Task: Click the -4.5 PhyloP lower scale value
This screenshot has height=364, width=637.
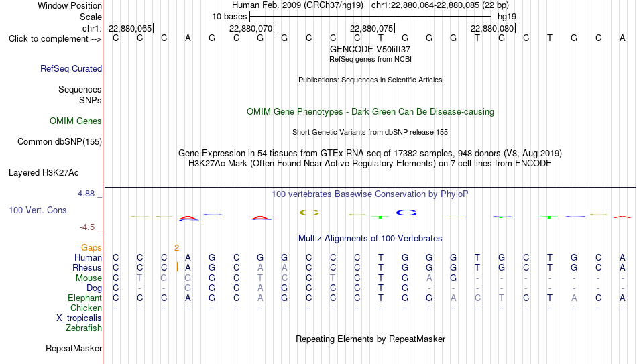Action: [87, 227]
